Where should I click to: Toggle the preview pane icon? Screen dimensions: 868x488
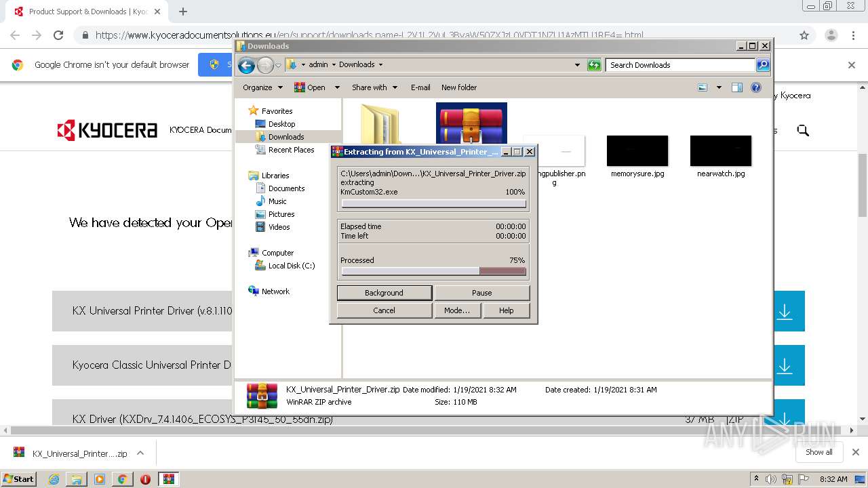pos(737,87)
